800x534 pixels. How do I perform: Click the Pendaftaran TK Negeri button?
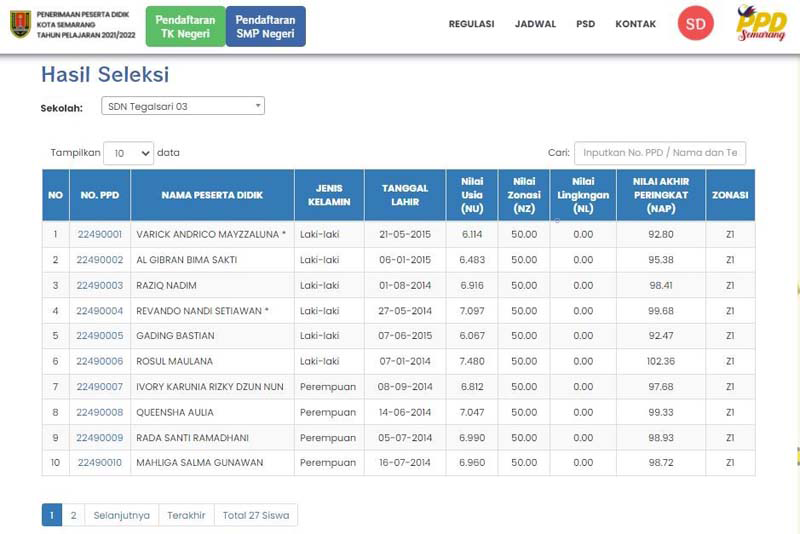click(185, 26)
